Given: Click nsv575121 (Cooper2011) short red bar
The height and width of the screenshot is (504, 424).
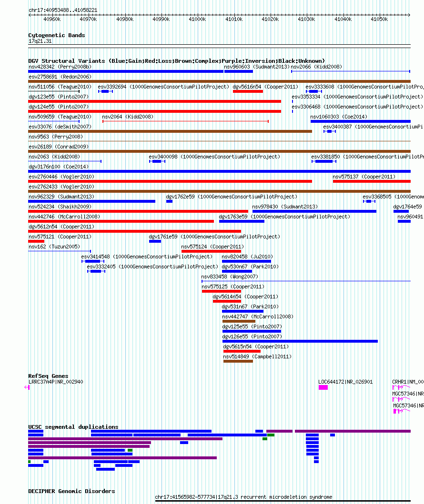Looking at the screenshot, I should pyautogui.click(x=36, y=241).
